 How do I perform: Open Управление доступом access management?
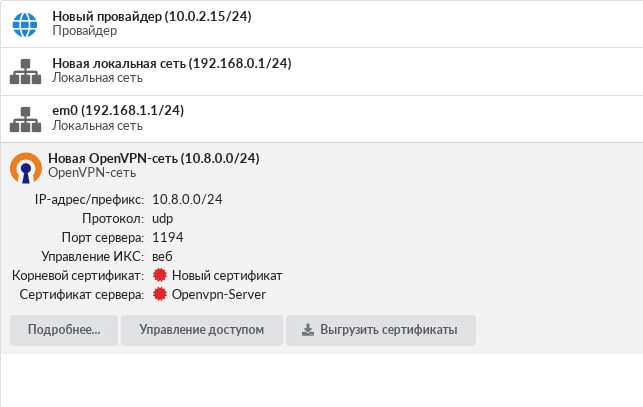202,330
